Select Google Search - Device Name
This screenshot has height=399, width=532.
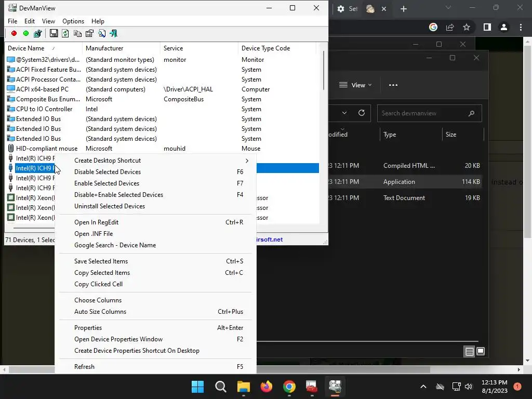pyautogui.click(x=155, y=245)
